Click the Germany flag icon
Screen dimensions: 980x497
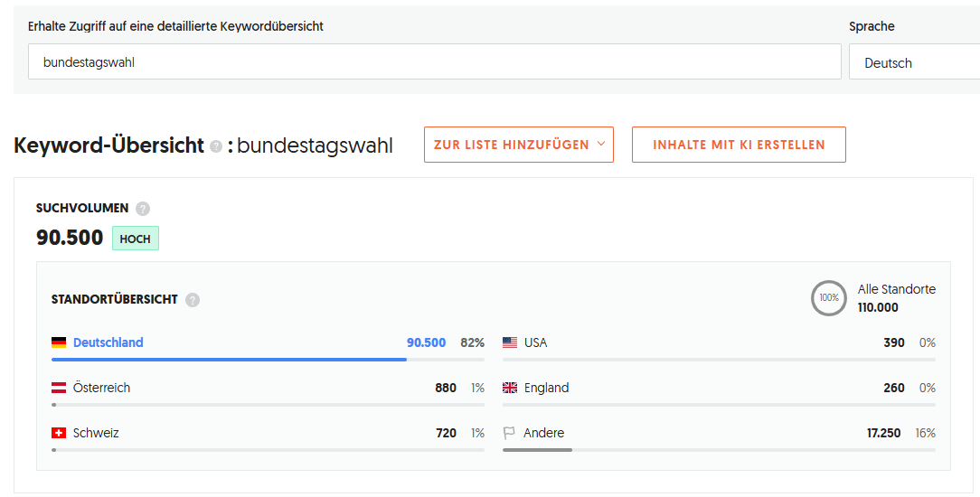[59, 343]
